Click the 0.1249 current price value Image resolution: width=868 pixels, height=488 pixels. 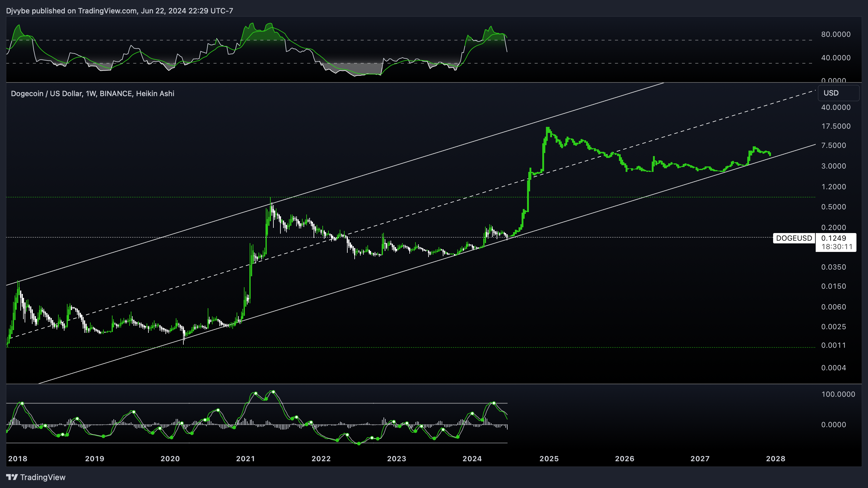click(x=833, y=238)
